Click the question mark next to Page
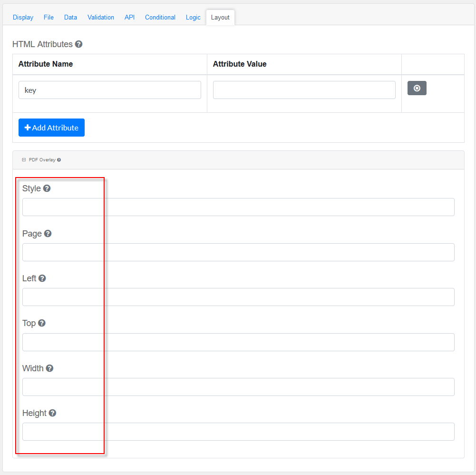The image size is (476, 475). [x=48, y=234]
